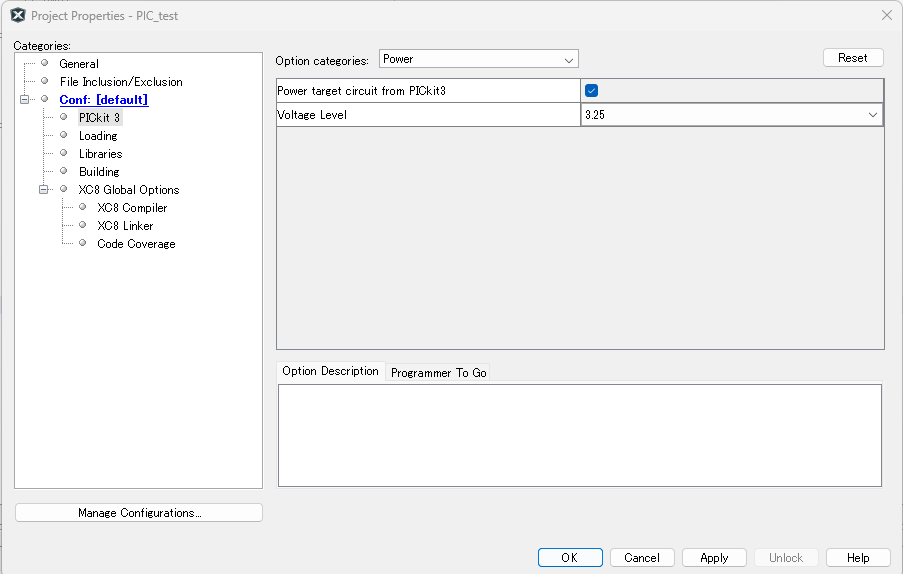Open the Option categories combo box

click(478, 60)
